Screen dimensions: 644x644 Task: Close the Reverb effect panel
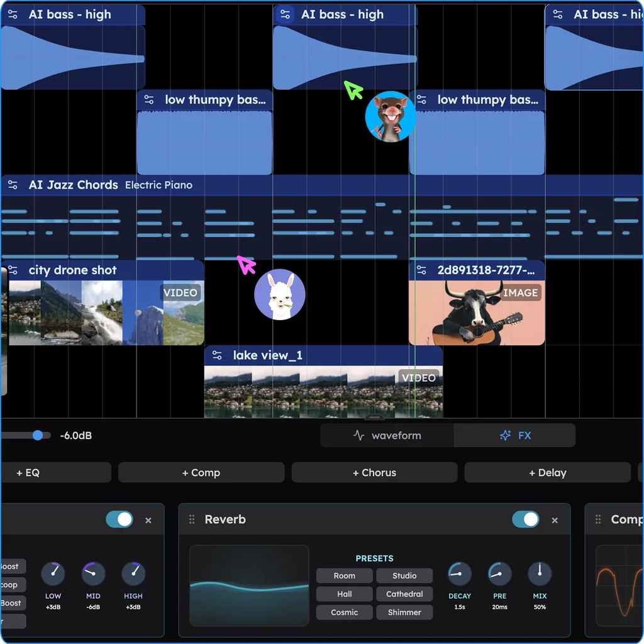pos(555,520)
